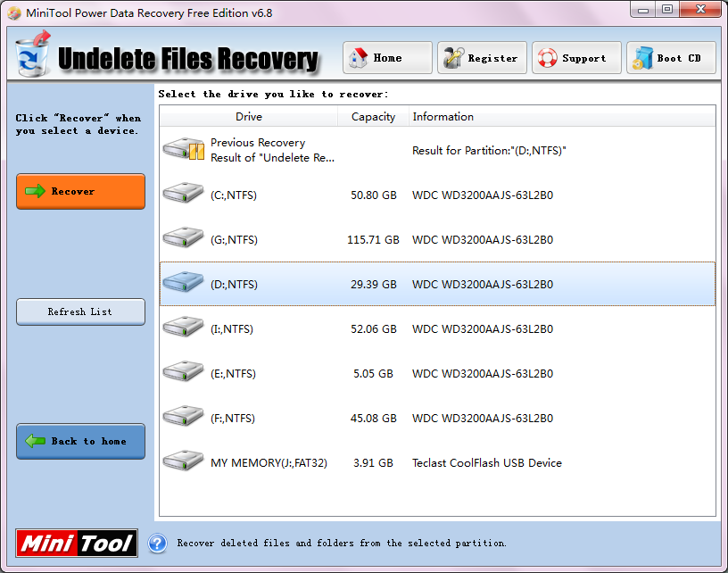Screen dimensions: 728x573
Task: Click the "50.80 GB" capacity value
Action: click(373, 195)
